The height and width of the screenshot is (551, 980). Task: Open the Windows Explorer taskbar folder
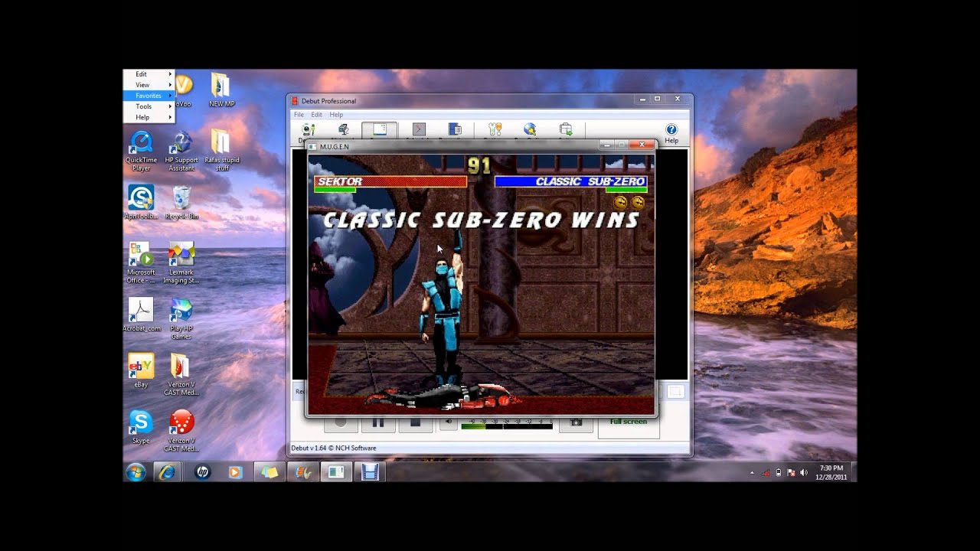point(269,472)
